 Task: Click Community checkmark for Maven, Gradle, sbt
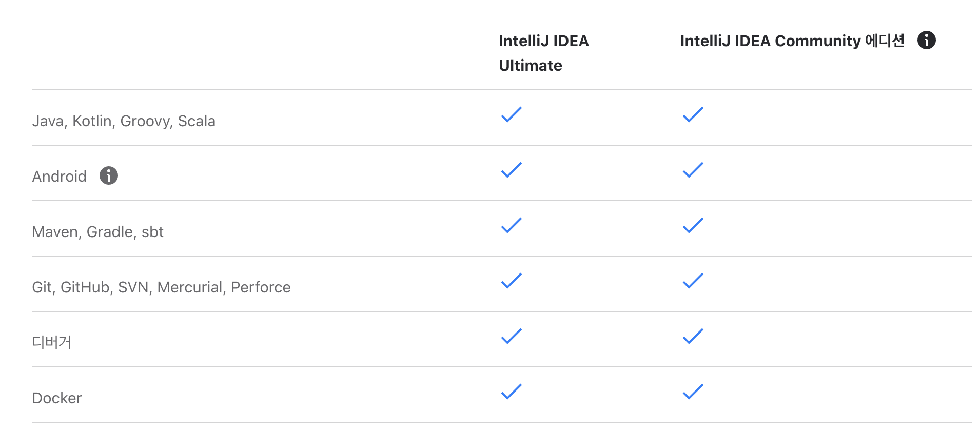click(693, 225)
